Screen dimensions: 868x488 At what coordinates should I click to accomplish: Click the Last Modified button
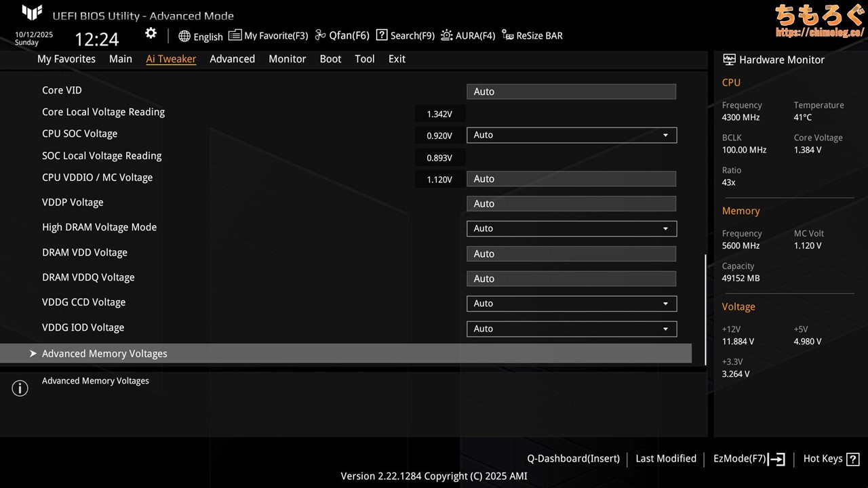tap(665, 459)
